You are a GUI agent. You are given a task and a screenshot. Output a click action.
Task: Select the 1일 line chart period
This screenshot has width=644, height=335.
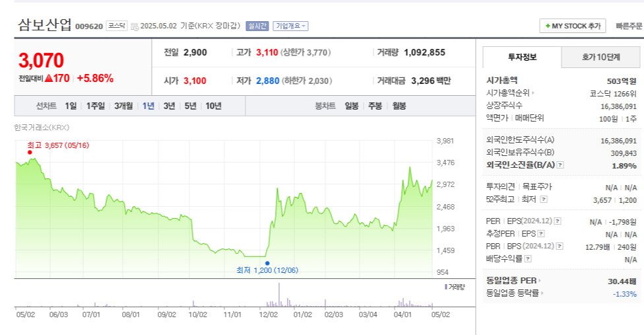[71, 106]
